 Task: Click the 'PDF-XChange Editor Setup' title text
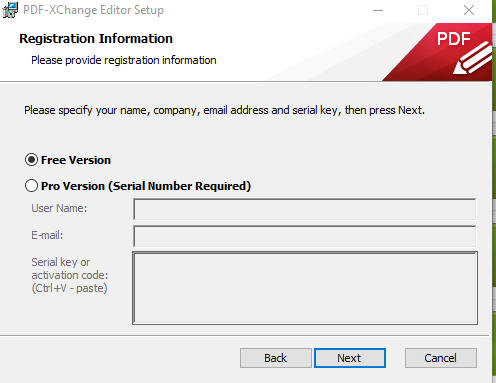point(93,10)
